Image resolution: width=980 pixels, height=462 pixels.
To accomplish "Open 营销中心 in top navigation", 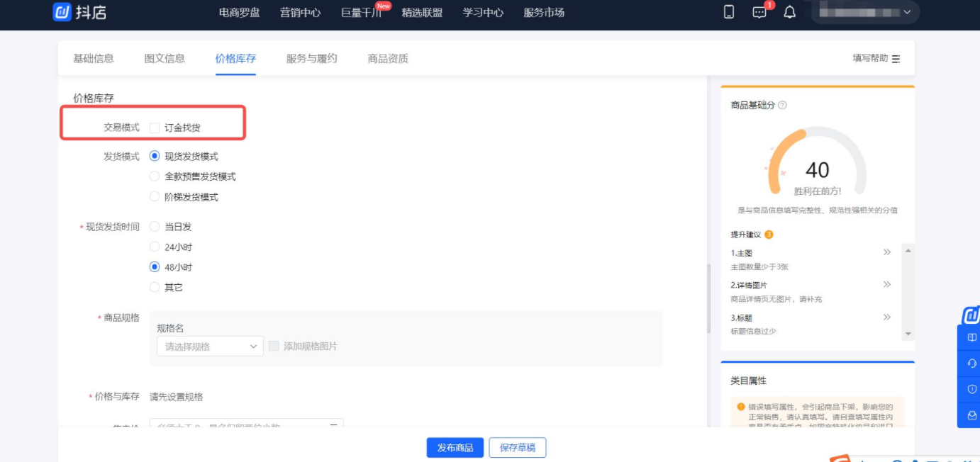I will pyautogui.click(x=300, y=13).
